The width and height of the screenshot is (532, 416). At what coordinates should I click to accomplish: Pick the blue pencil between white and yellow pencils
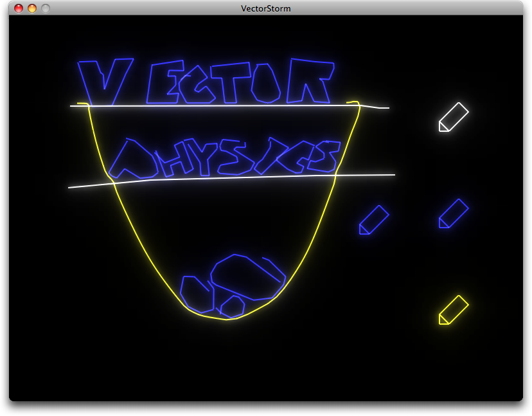pyautogui.click(x=454, y=213)
